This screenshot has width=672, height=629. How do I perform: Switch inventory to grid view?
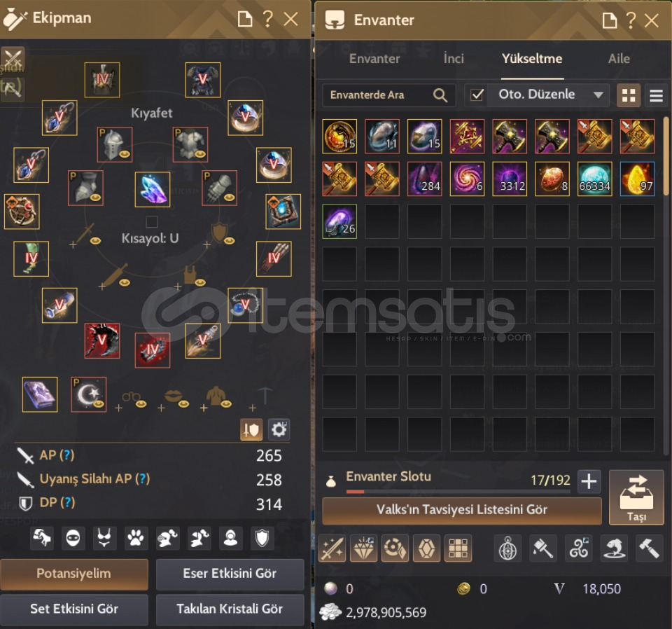629,95
